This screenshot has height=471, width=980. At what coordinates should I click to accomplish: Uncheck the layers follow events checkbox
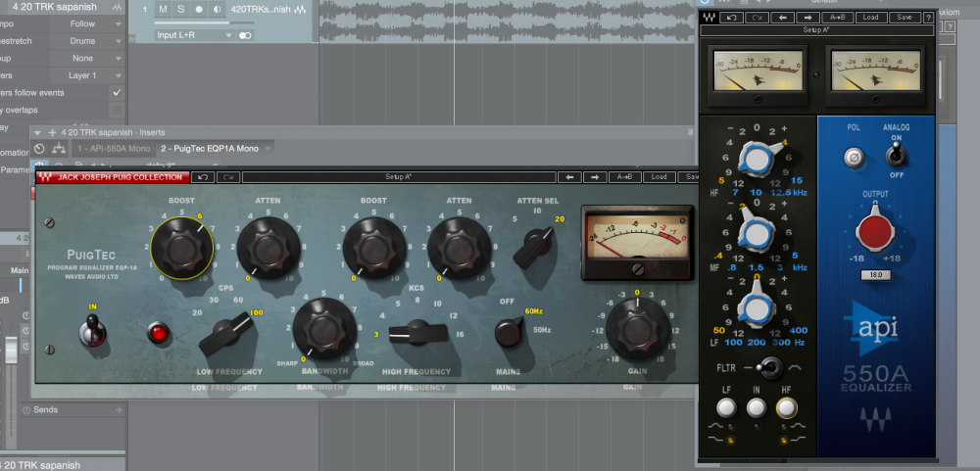click(x=117, y=92)
